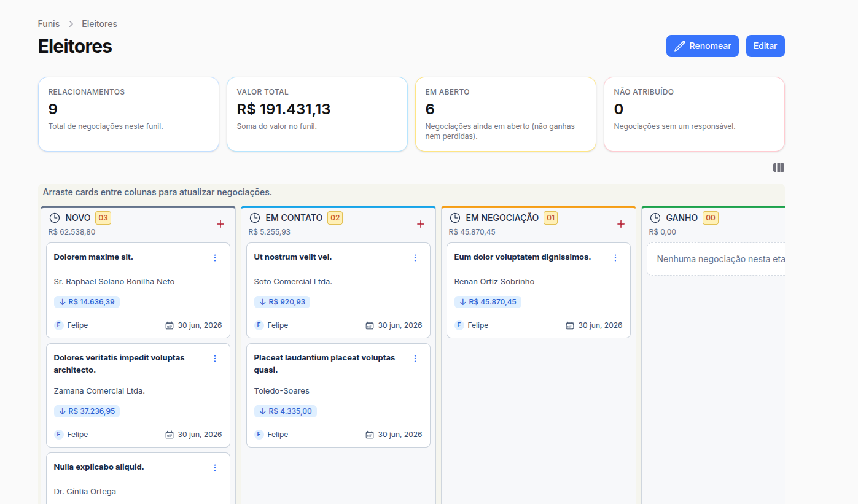Click the Soto Comercial Ltda. contact name
Viewport: 858px width, 504px height.
tap(293, 282)
